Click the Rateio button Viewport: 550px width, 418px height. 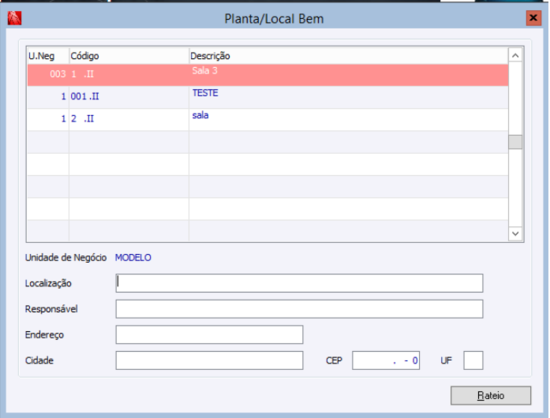point(491,396)
